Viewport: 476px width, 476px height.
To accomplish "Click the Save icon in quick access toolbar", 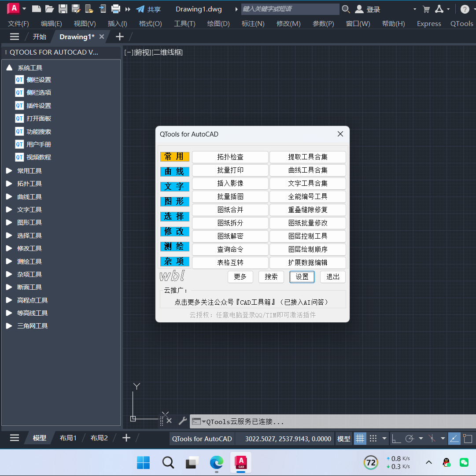I will 63,9.
